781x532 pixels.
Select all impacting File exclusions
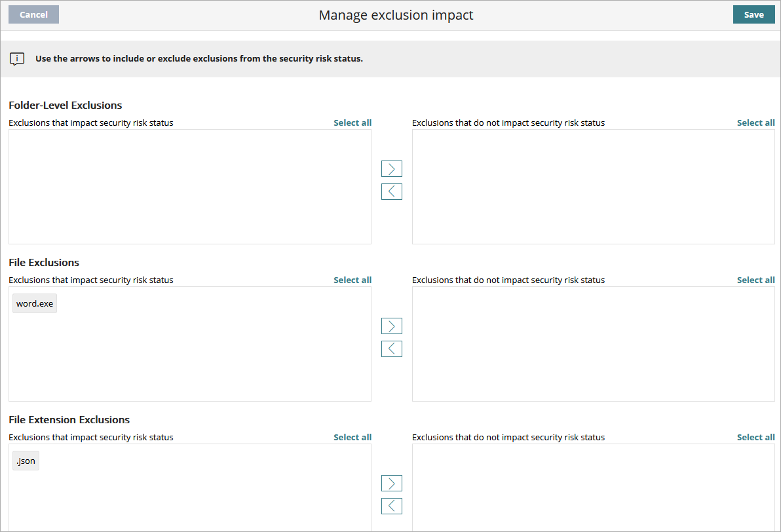(352, 280)
